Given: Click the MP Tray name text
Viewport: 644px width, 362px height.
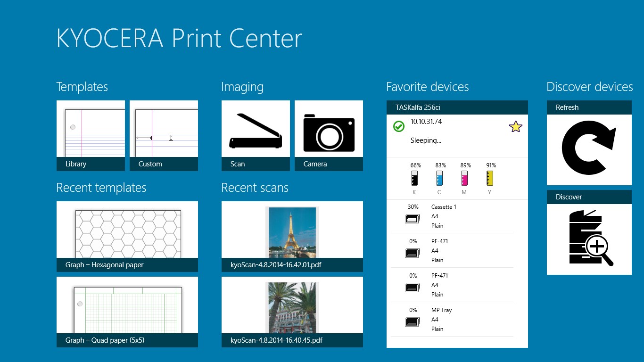Looking at the screenshot, I should coord(441,310).
